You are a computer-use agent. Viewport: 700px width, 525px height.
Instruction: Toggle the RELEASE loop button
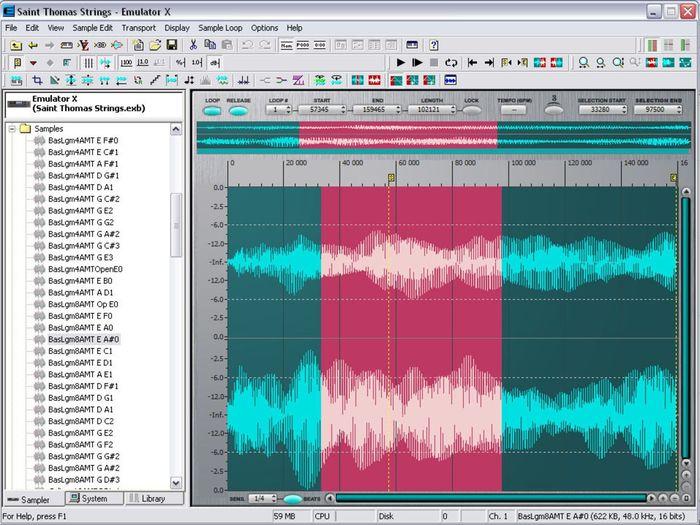[238, 110]
